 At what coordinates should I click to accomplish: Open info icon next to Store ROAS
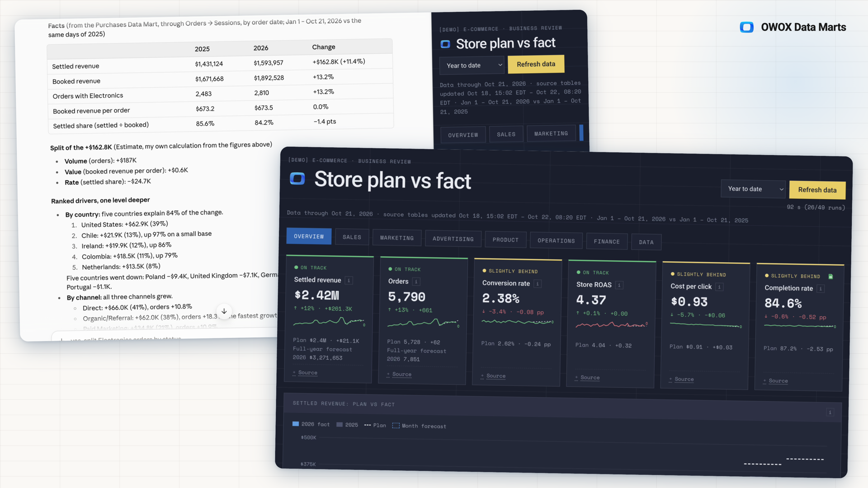(x=619, y=285)
